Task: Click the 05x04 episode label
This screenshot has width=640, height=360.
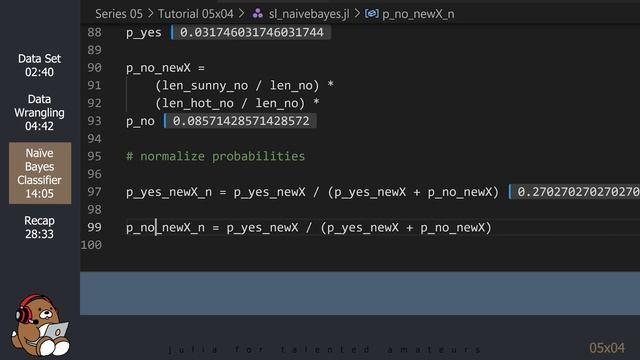Action: 607,348
